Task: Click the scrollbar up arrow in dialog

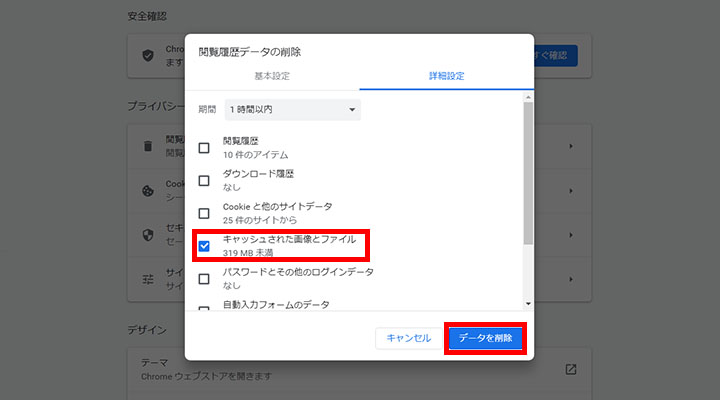Action: coord(528,97)
